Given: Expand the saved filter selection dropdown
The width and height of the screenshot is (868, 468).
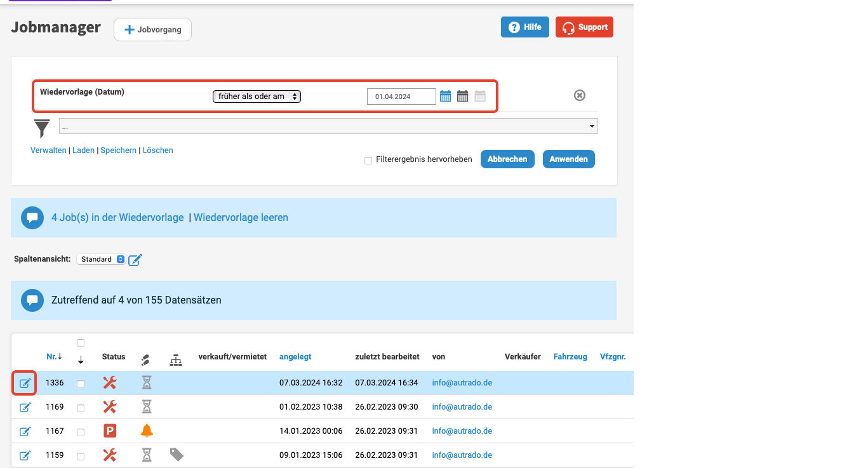Looking at the screenshot, I should click(328, 126).
